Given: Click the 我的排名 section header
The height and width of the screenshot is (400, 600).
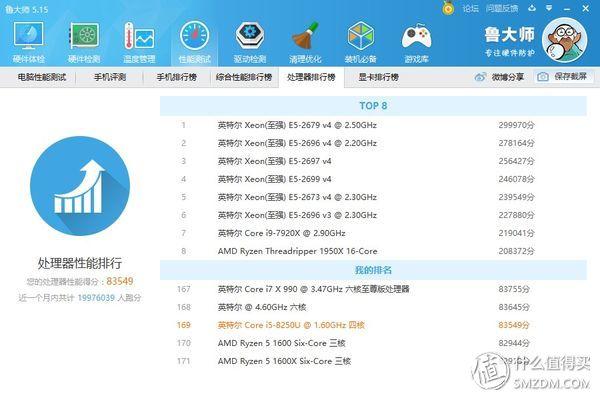Looking at the screenshot, I should coord(373,270).
